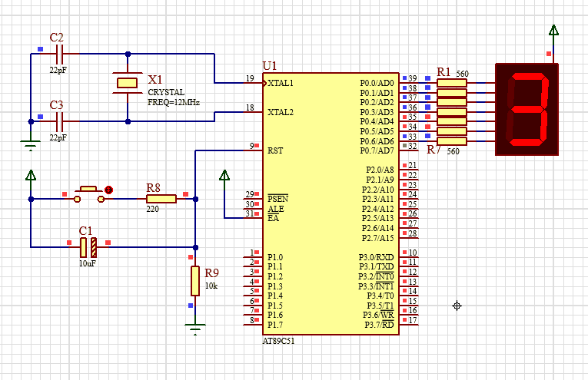Click pin number 19
588x380 pixels.
click(x=250, y=78)
